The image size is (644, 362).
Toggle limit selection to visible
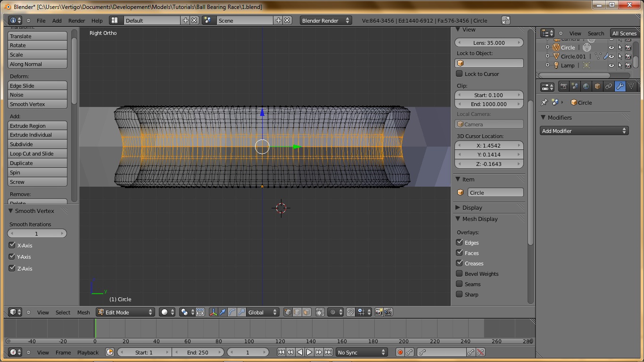[x=320, y=312]
